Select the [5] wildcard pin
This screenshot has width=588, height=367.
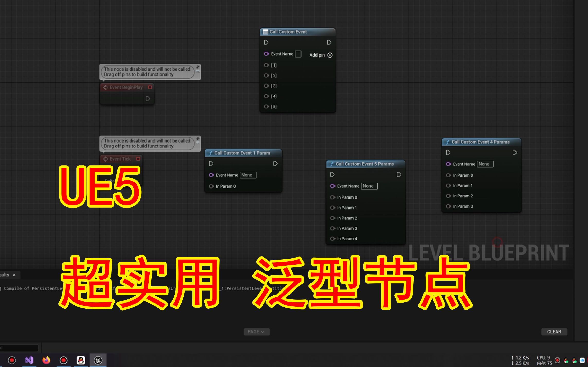point(267,106)
